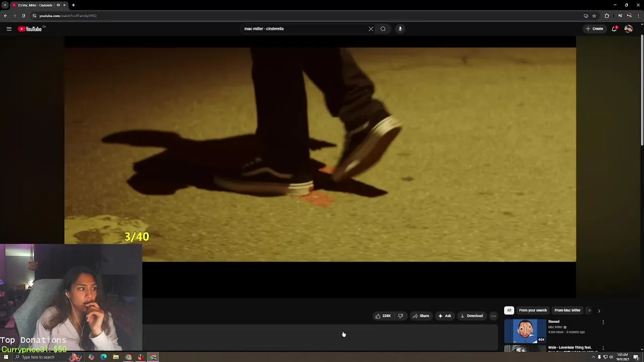The image size is (644, 362).
Task: Start voice search with microphone
Action: [x=400, y=29]
